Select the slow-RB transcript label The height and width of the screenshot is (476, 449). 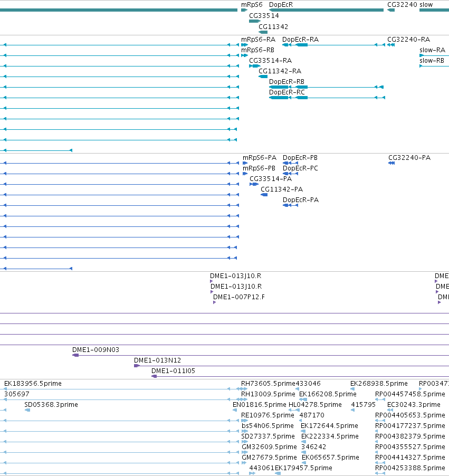432,61
